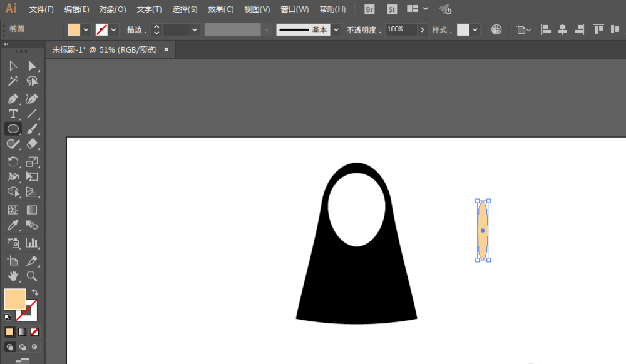The height and width of the screenshot is (364, 626).
Task: Align objects to vertical top
Action: coord(598,29)
